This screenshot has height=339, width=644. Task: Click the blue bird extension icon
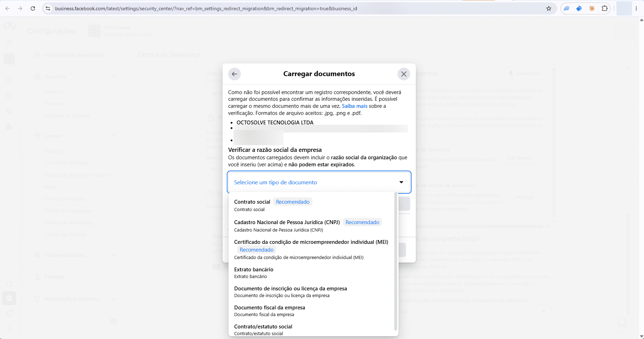point(579,8)
